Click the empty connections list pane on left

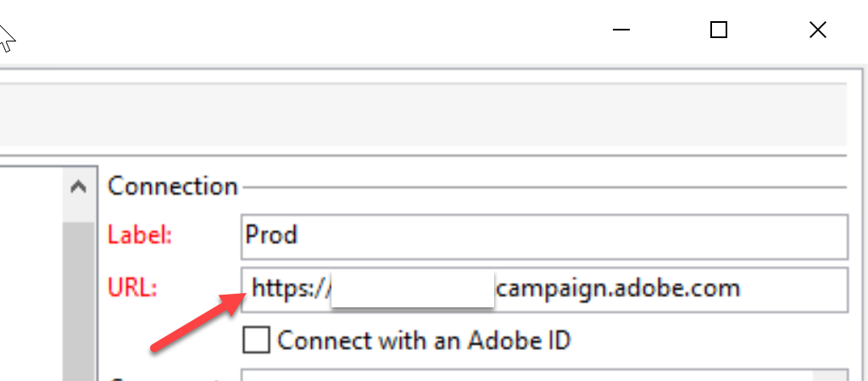(x=31, y=273)
